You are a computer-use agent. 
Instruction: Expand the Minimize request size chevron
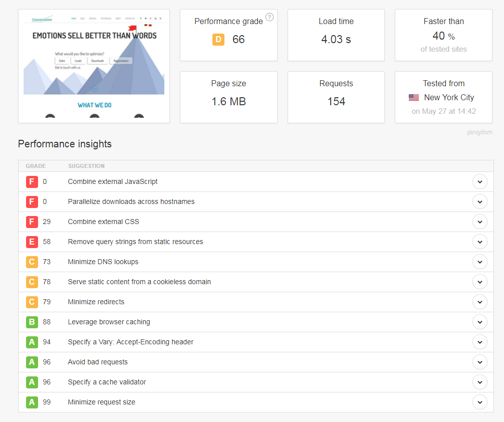[x=480, y=402]
